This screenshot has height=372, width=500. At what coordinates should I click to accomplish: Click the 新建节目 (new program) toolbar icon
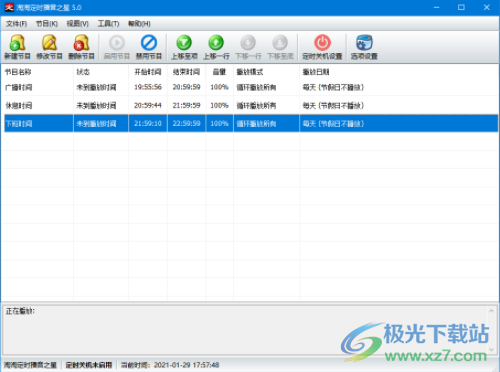17,47
